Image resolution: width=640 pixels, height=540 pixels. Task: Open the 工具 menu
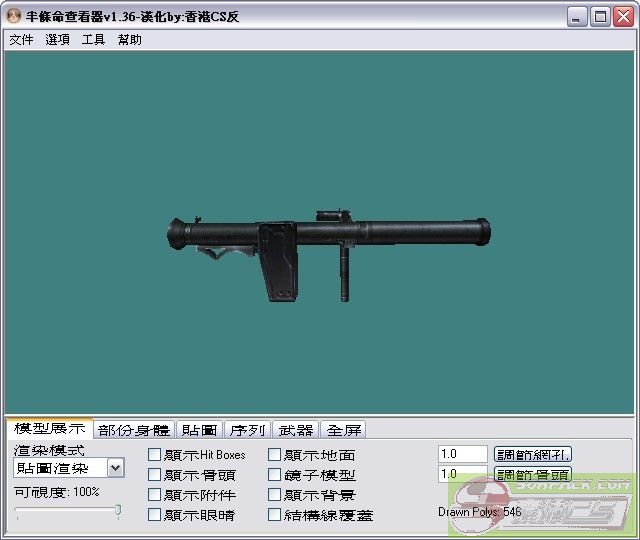click(x=93, y=40)
